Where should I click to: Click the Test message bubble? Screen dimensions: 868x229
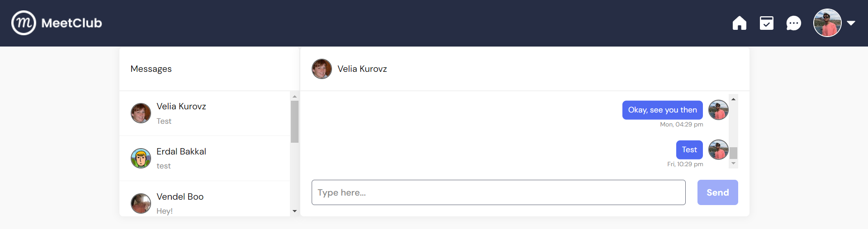[x=689, y=150]
